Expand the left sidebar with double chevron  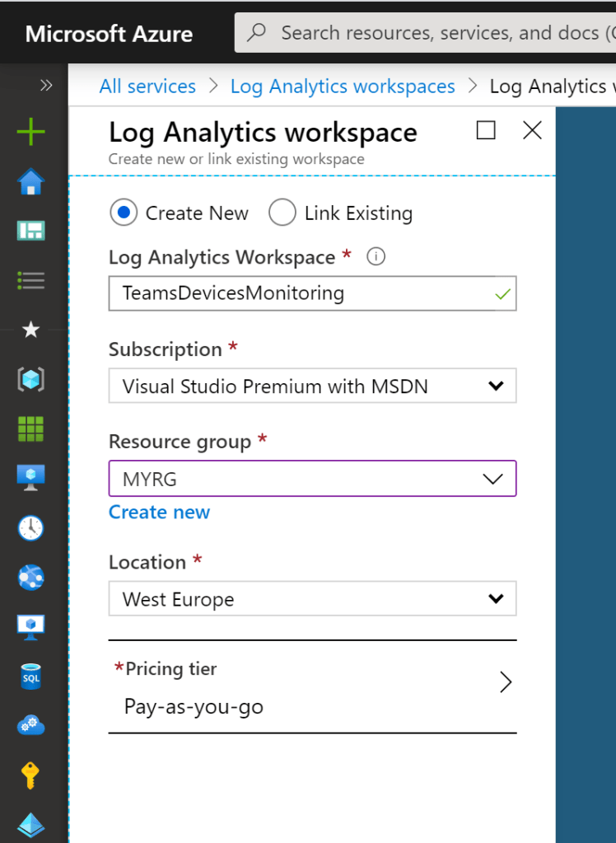(46, 85)
